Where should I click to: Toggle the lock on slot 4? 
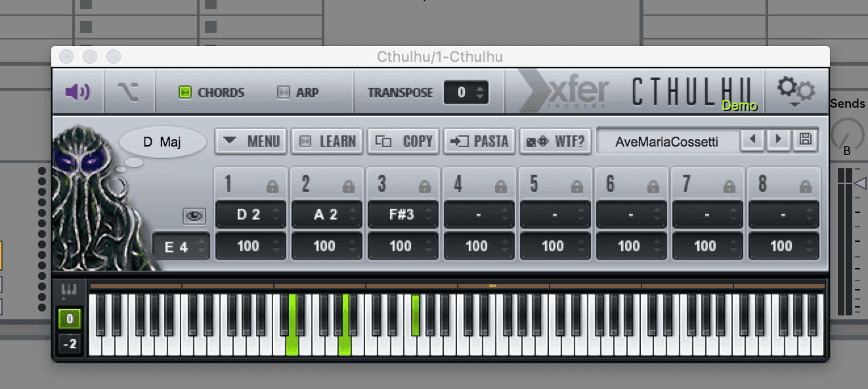pyautogui.click(x=501, y=187)
